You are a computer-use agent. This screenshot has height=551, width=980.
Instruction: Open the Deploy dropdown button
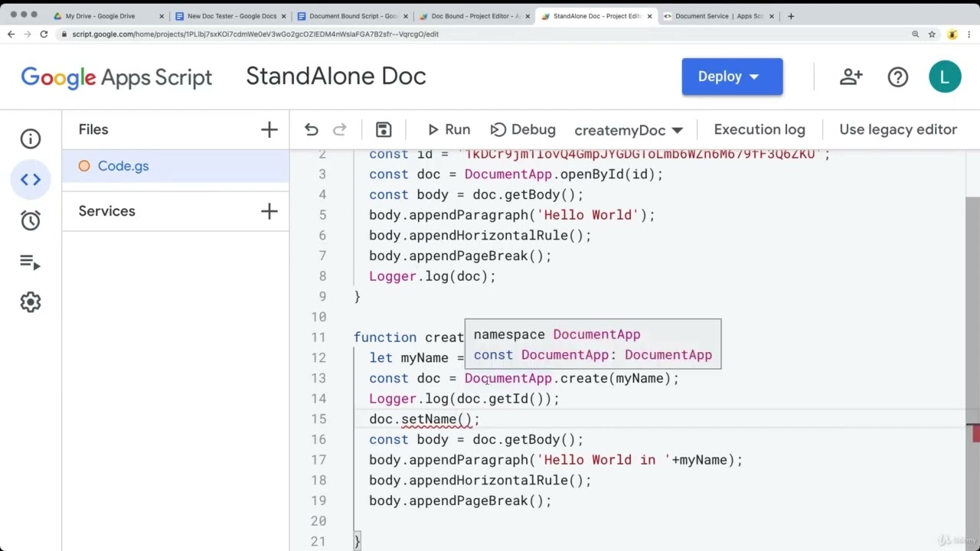pos(732,77)
